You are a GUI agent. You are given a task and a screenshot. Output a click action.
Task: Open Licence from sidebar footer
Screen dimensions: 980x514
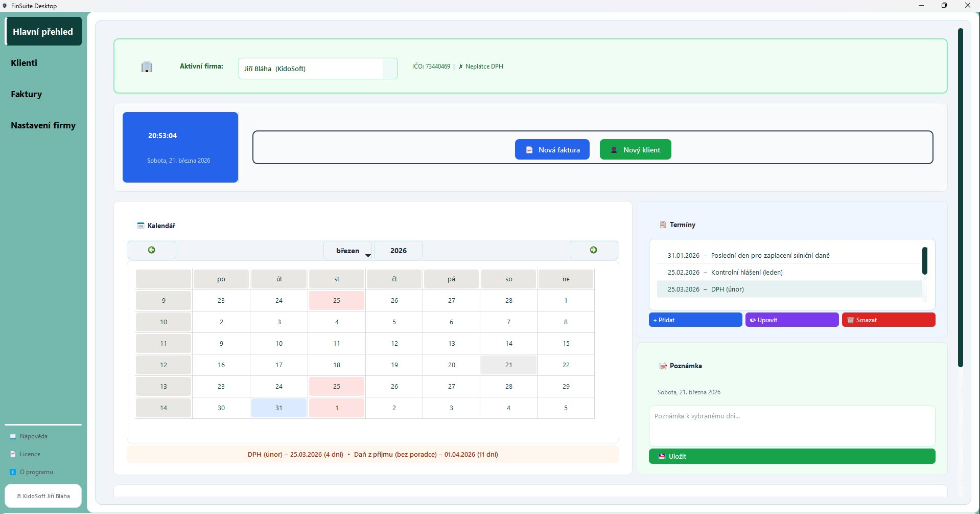pyautogui.click(x=30, y=454)
